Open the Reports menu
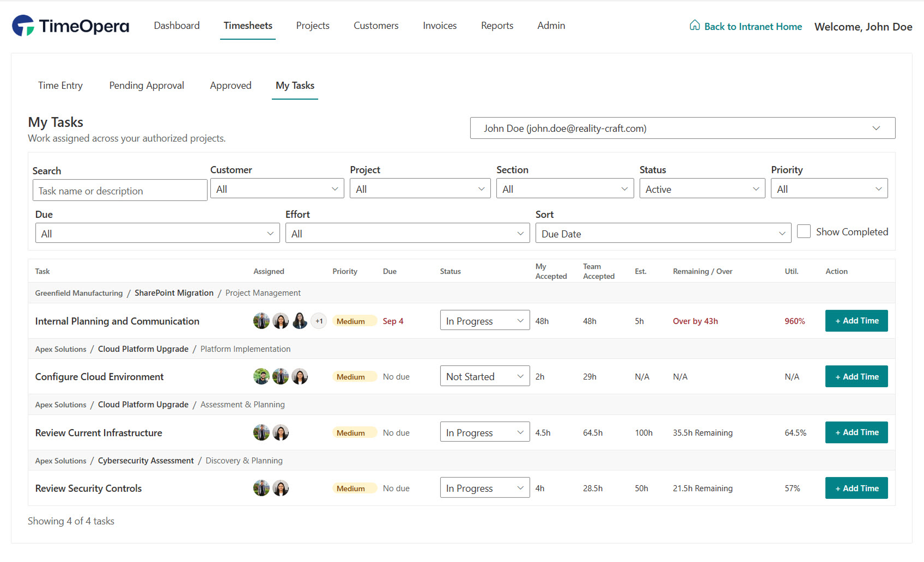924x562 pixels. click(497, 26)
